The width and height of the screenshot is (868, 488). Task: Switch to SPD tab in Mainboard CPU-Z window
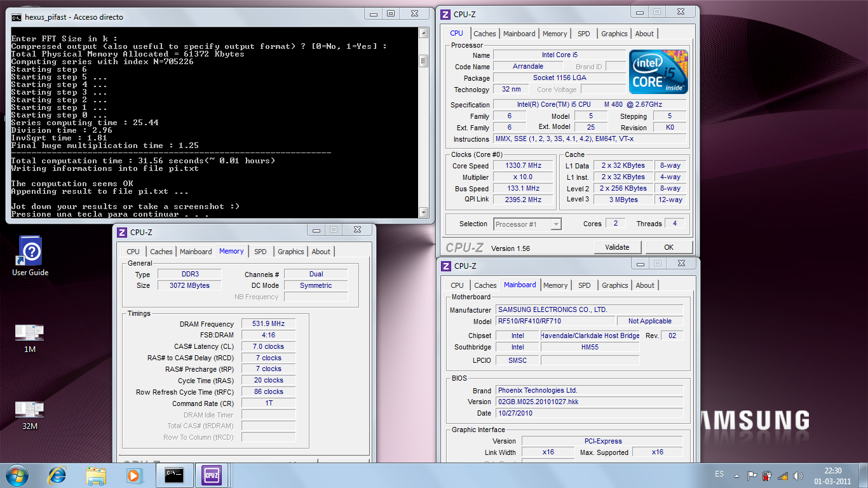tap(585, 285)
